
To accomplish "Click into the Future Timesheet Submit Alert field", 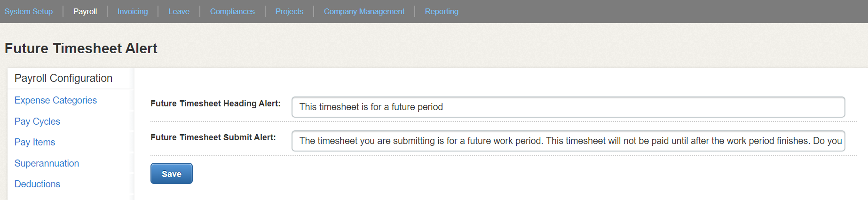I will (x=568, y=141).
